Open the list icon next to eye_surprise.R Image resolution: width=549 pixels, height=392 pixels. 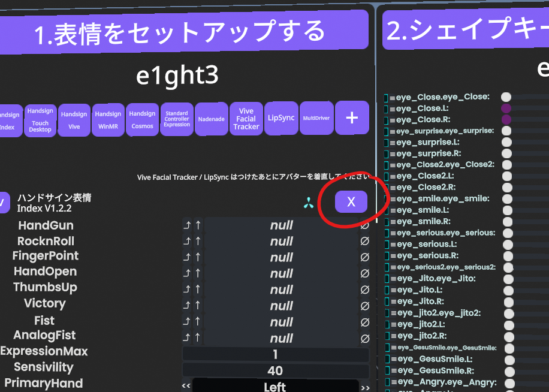(392, 153)
